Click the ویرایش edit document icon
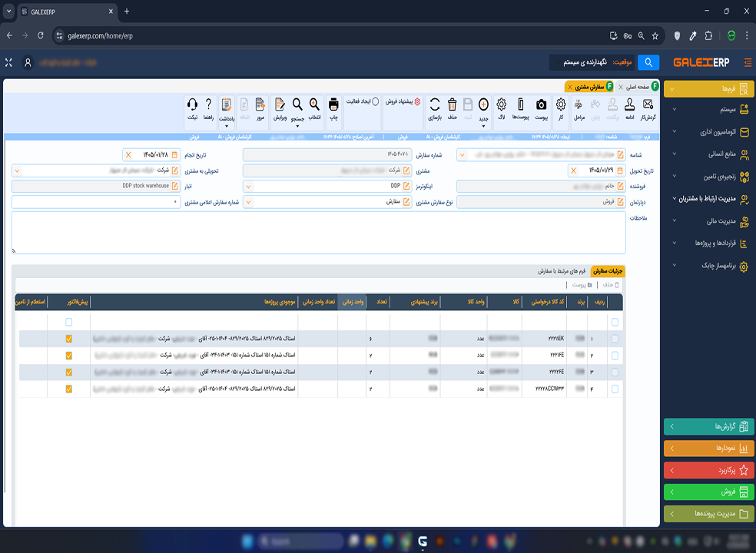This screenshot has height=553, width=756. (280, 104)
